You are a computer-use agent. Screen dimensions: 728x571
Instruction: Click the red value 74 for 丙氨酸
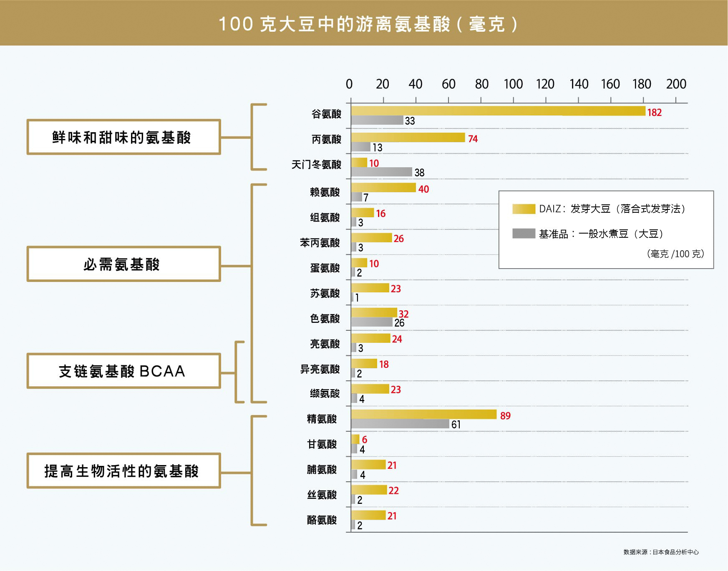coord(473,139)
